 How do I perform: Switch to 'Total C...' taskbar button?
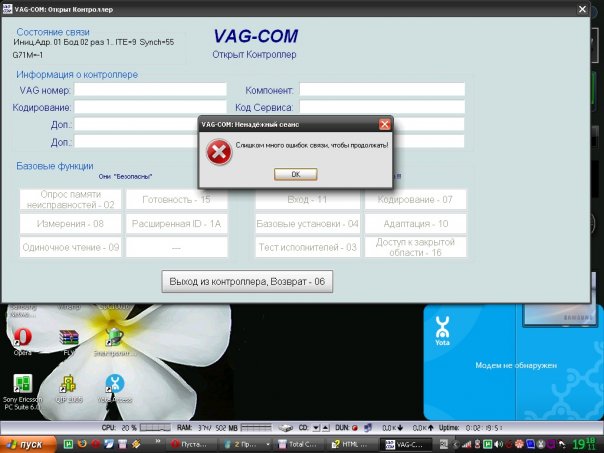point(298,444)
